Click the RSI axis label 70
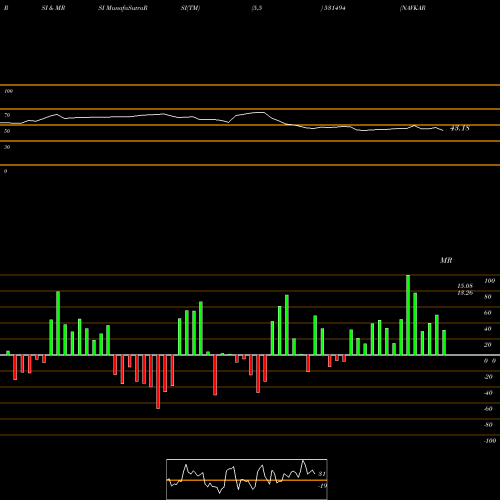The height and width of the screenshot is (500, 500). pyautogui.click(x=7, y=115)
